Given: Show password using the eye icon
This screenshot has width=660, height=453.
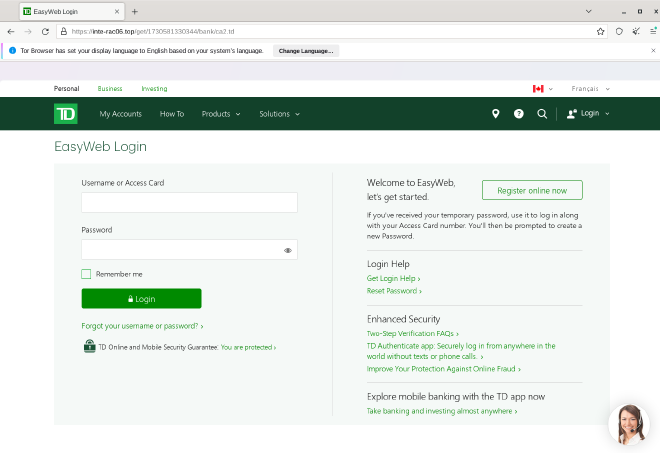Looking at the screenshot, I should point(287,250).
